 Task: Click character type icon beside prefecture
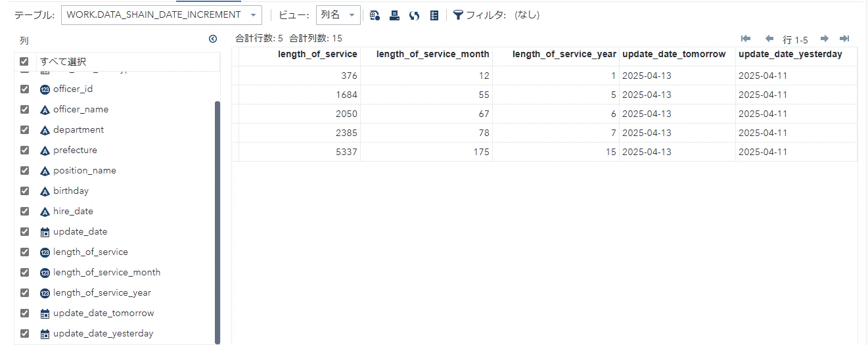(x=45, y=150)
